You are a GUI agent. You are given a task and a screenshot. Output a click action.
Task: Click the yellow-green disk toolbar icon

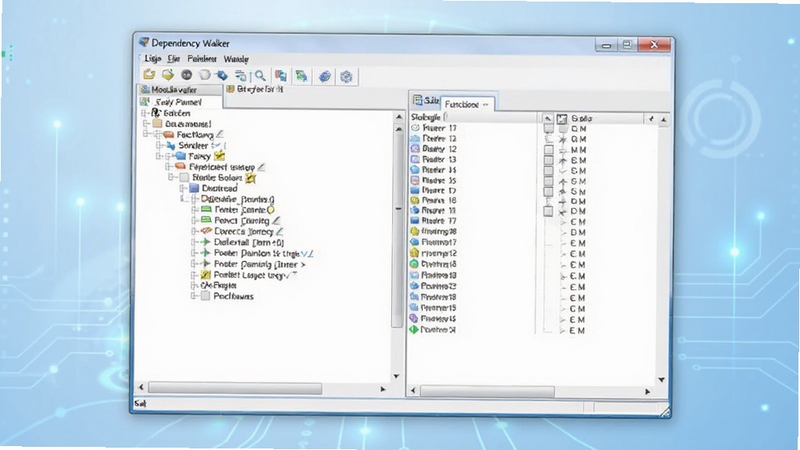pos(168,75)
